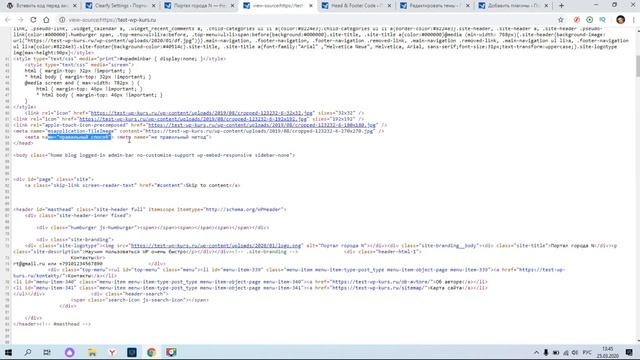The width and height of the screenshot is (640, 360).
Task: Select the view-source tab
Action: click(x=278, y=6)
